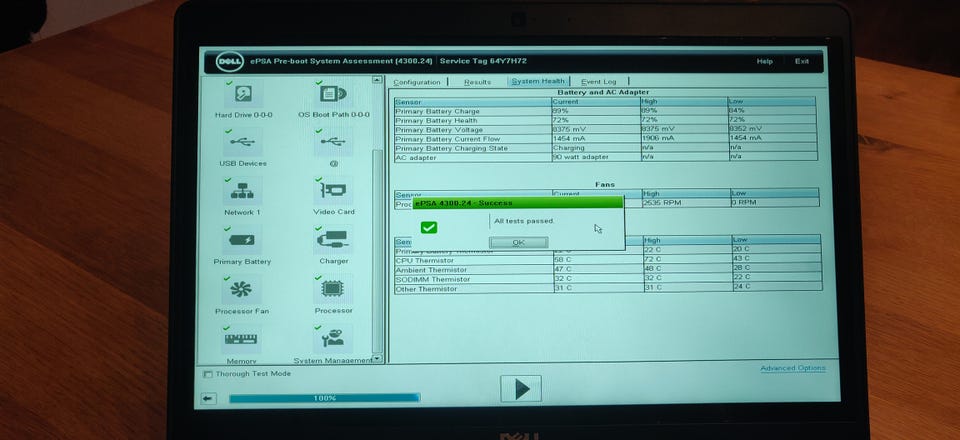Image resolution: width=960 pixels, height=440 pixels.
Task: Click the Primary Battery Charge row label
Action: click(437, 111)
